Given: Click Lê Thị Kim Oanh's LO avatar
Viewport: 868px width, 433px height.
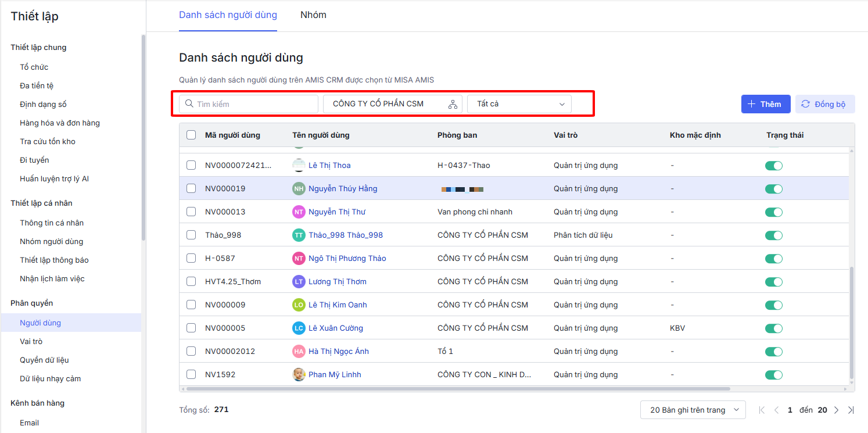Looking at the screenshot, I should pyautogui.click(x=299, y=305).
